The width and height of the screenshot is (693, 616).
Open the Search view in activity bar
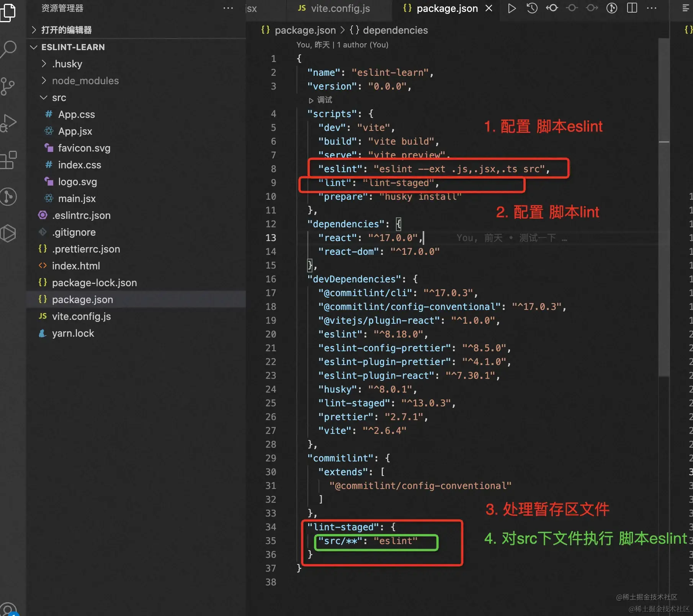click(8, 49)
